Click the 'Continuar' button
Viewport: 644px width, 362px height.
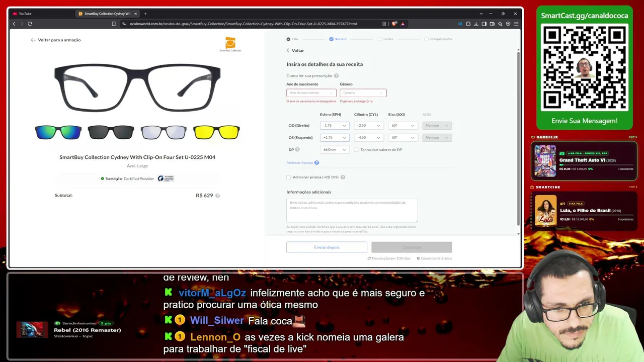pyautogui.click(x=412, y=247)
